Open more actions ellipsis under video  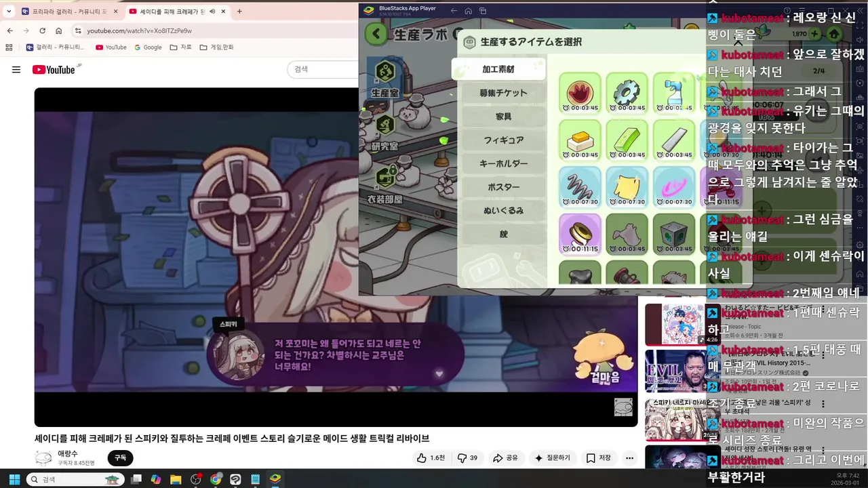(x=629, y=458)
